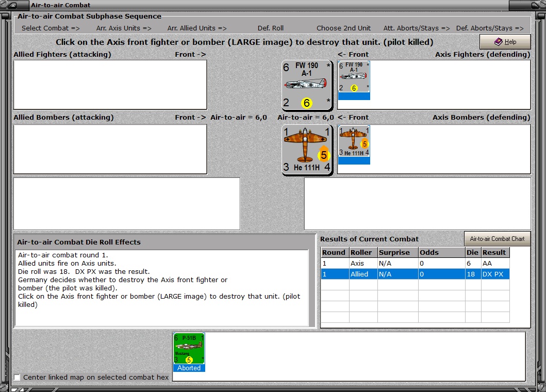This screenshot has width=546, height=392.
Task: Click the DX PX result cell
Action: pos(495,274)
